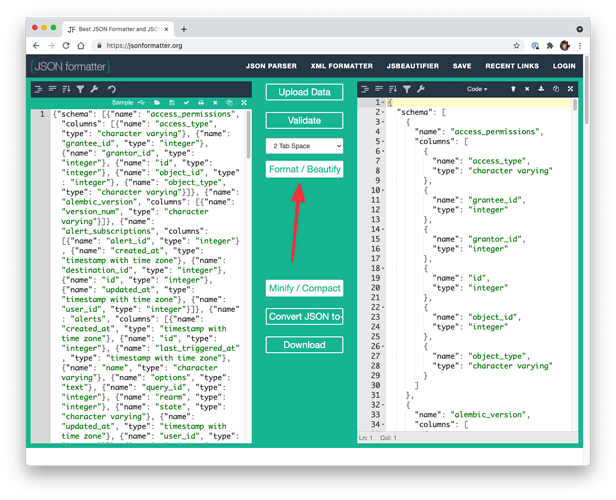This screenshot has height=500, width=616.
Task: Open JSBEAUTIFIER from the nav menu
Action: (412, 66)
